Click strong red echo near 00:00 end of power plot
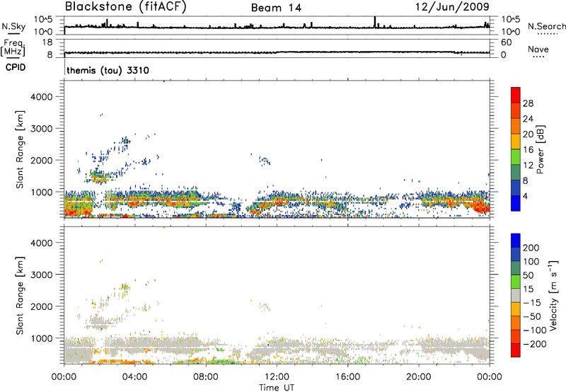 tap(480, 208)
